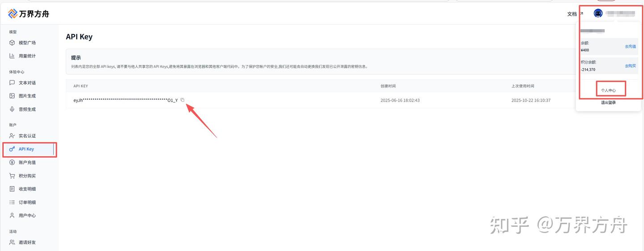Click the 音频生成 microphone icon
Screen dimensions: 644x251
tap(12, 109)
